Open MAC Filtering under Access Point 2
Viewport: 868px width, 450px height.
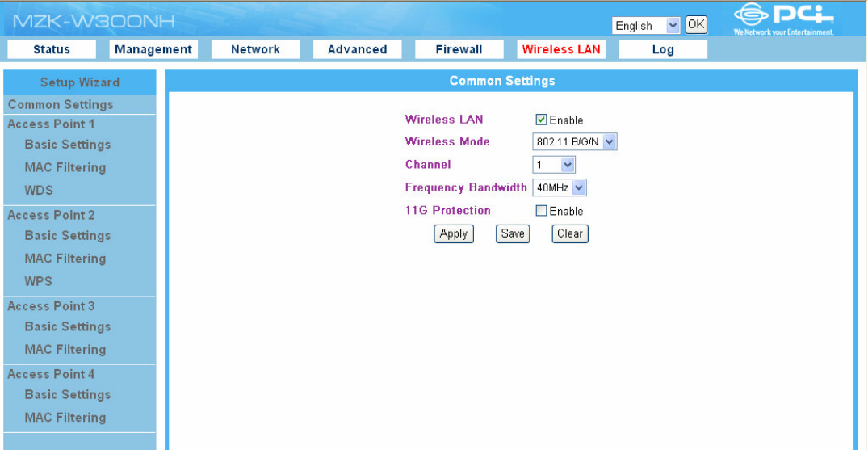tap(65, 259)
